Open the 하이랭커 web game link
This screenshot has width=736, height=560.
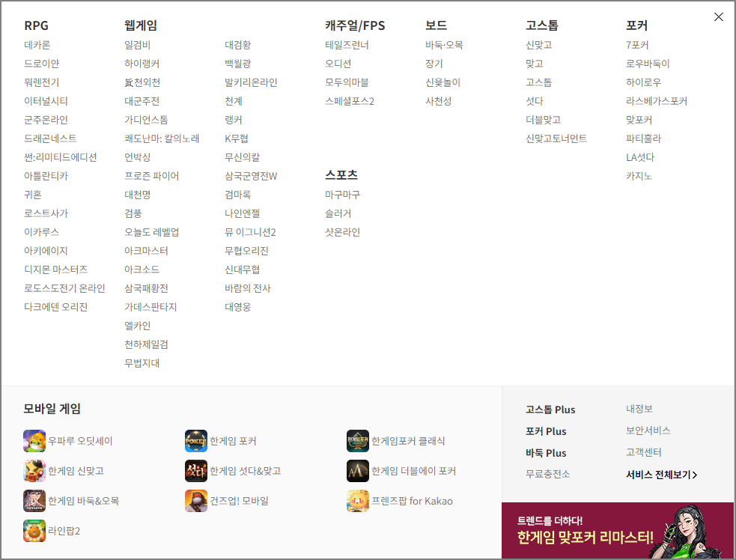pyautogui.click(x=142, y=64)
